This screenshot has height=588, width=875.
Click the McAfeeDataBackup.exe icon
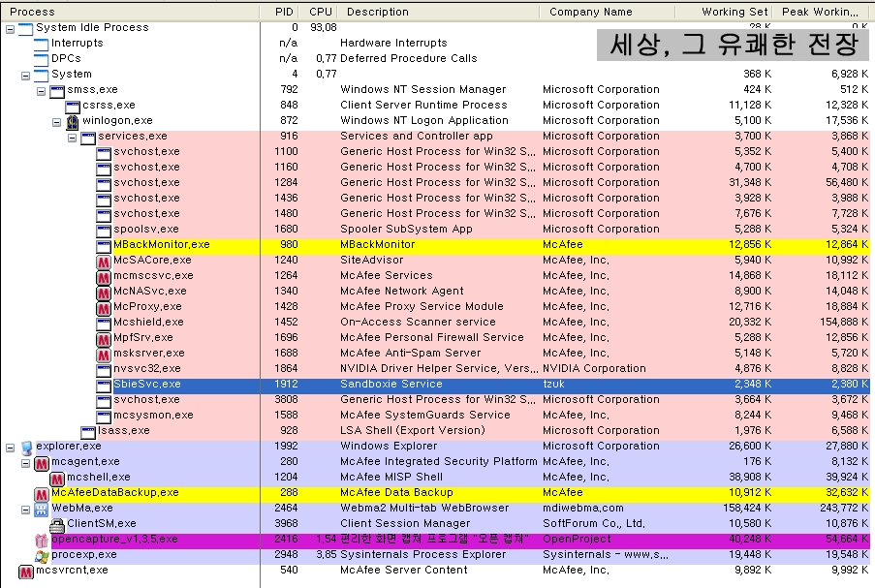(x=42, y=494)
